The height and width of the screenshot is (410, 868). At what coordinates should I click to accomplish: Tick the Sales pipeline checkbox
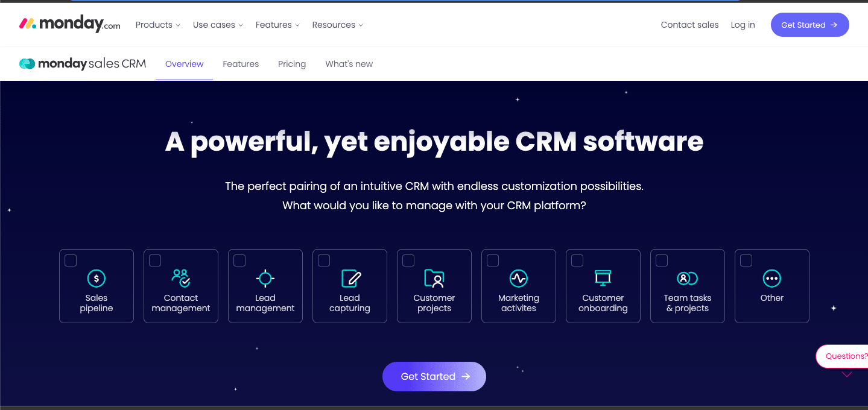coord(71,260)
